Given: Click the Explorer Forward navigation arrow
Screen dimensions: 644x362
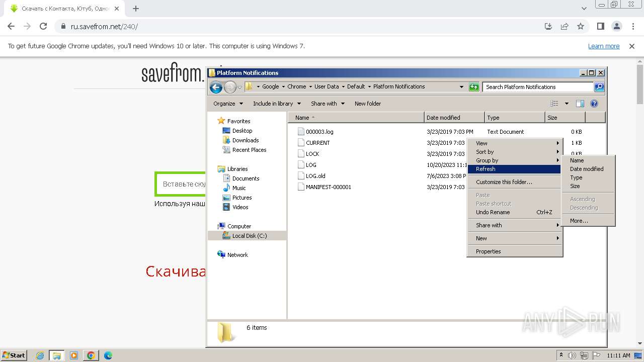Looking at the screenshot, I should [x=230, y=87].
